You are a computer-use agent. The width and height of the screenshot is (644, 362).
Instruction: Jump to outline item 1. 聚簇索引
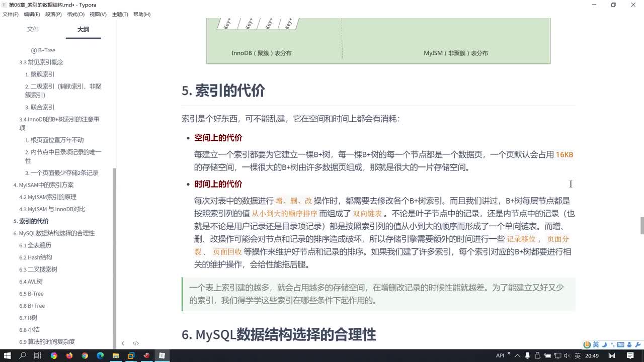(x=40, y=74)
